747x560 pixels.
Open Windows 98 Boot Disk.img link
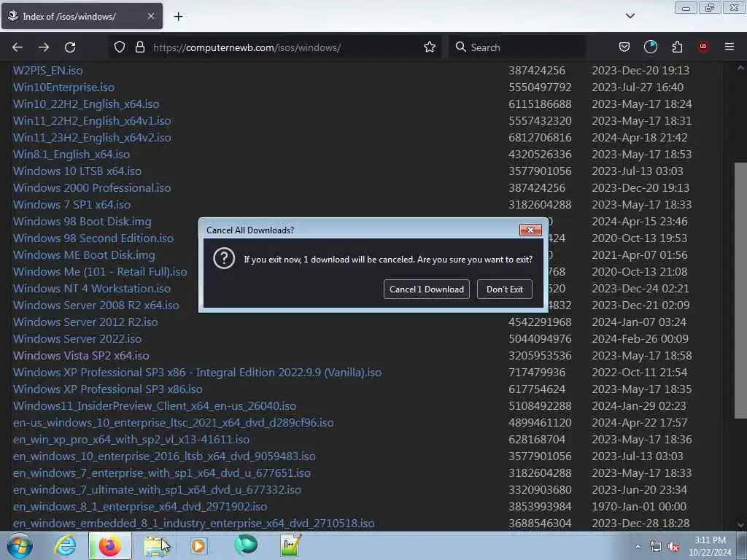coord(82,222)
